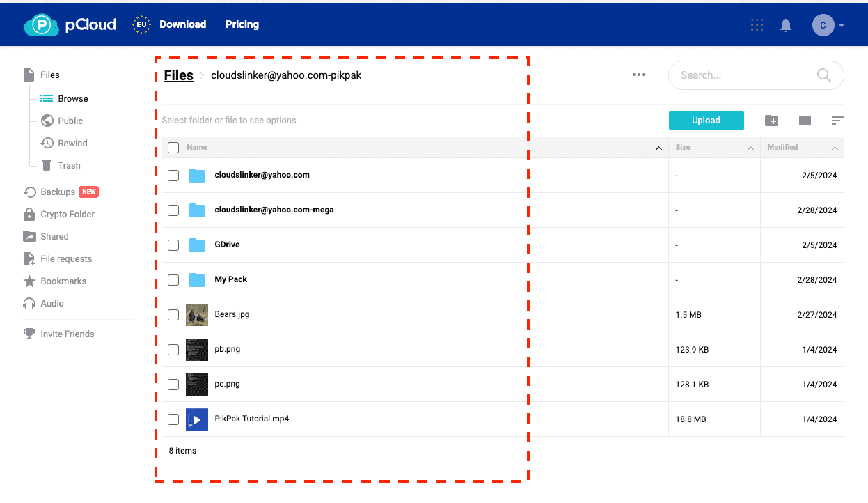
Task: Click the Upload button
Action: (x=706, y=121)
